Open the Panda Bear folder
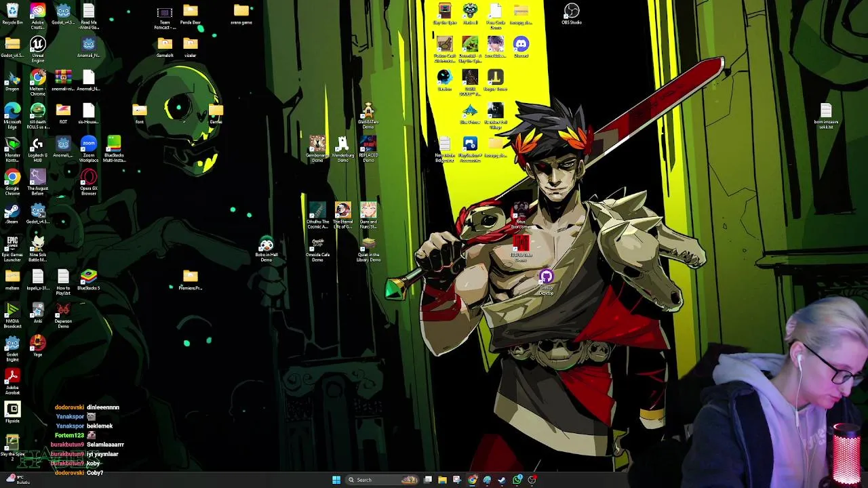868x488 pixels. click(191, 14)
